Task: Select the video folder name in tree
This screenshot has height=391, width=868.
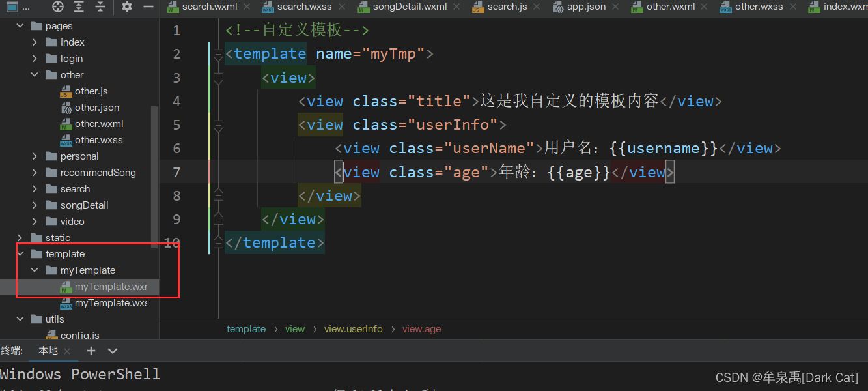Action: pos(72,222)
